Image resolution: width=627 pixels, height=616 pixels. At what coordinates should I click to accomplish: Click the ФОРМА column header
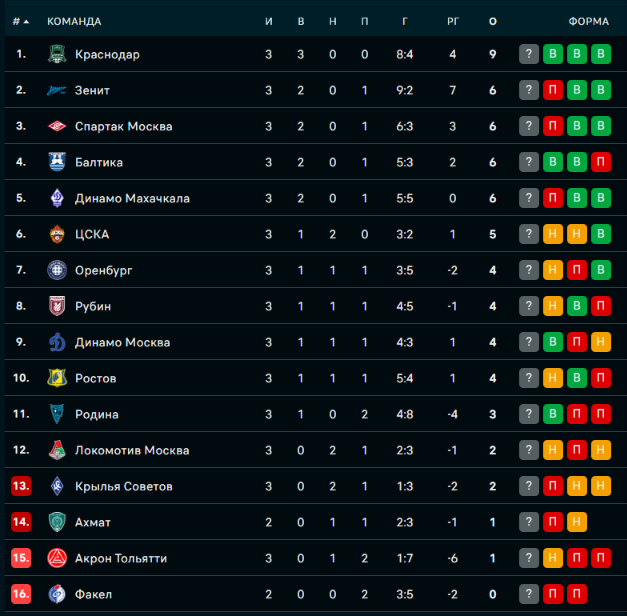tap(589, 22)
